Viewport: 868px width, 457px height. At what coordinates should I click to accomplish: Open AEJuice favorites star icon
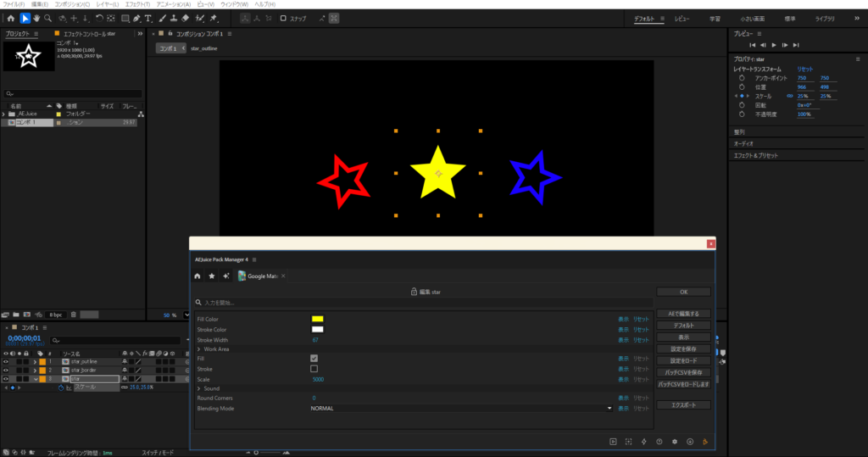(x=211, y=276)
